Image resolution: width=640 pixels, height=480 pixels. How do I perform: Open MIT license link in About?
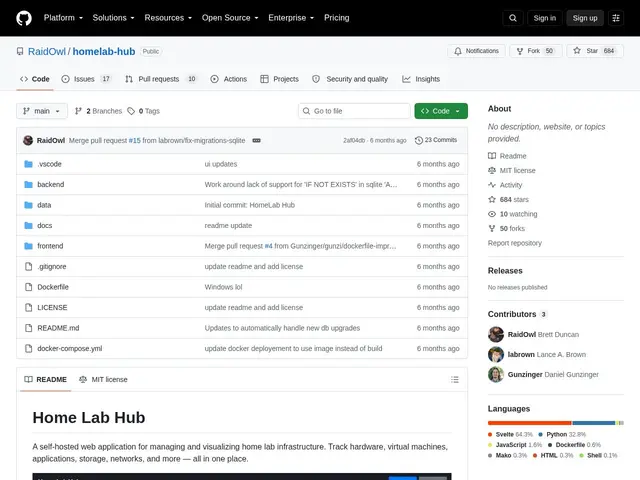click(x=512, y=171)
